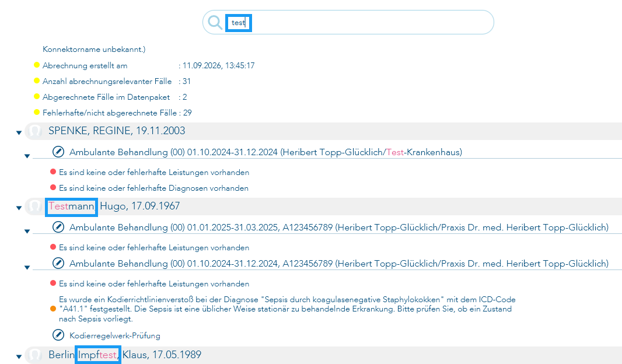Collapse the Testmann, Hugo patient entry
Viewport: 622px width, 364px height.
tap(19, 208)
